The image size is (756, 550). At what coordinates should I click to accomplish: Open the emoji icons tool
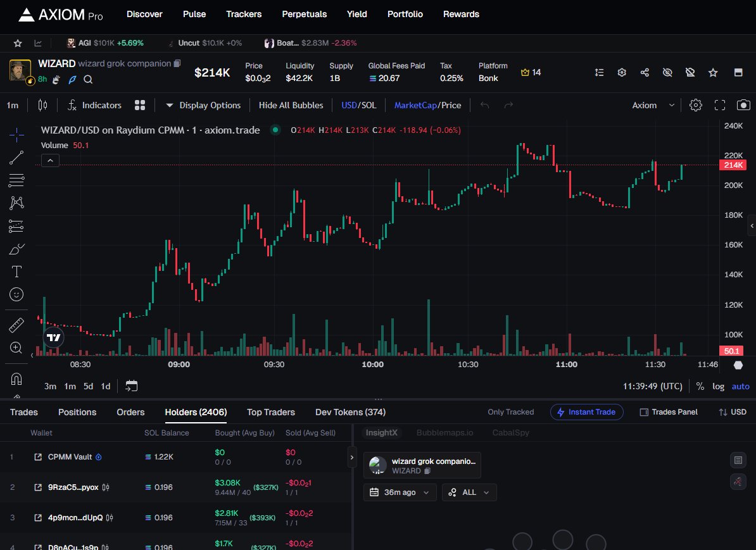pyautogui.click(x=16, y=294)
